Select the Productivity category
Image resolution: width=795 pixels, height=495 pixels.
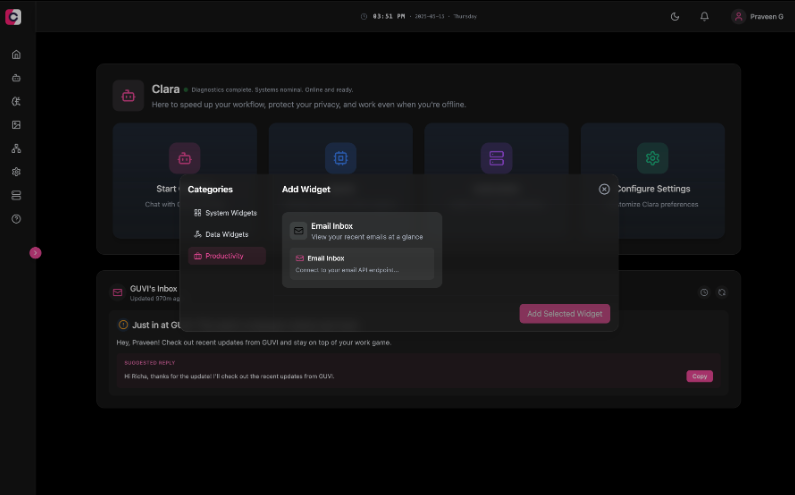[x=227, y=256]
